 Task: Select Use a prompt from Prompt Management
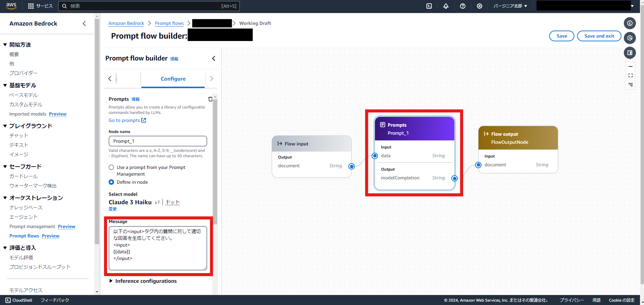111,167
